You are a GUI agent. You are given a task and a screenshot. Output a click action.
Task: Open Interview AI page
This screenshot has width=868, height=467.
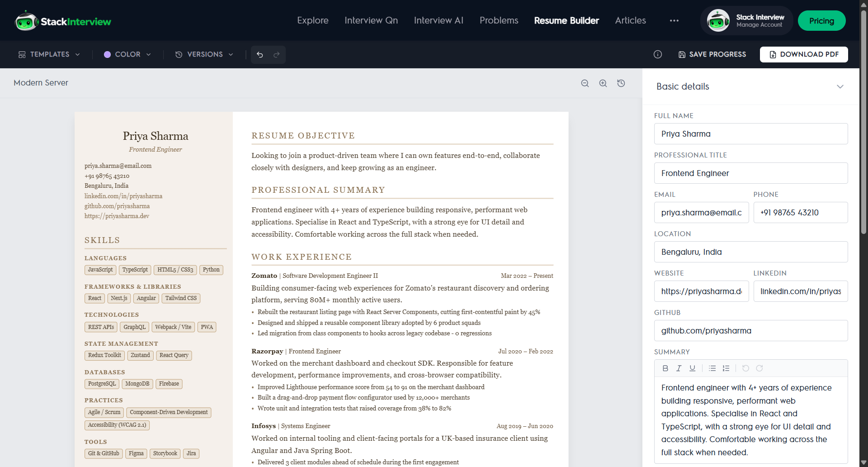point(439,20)
